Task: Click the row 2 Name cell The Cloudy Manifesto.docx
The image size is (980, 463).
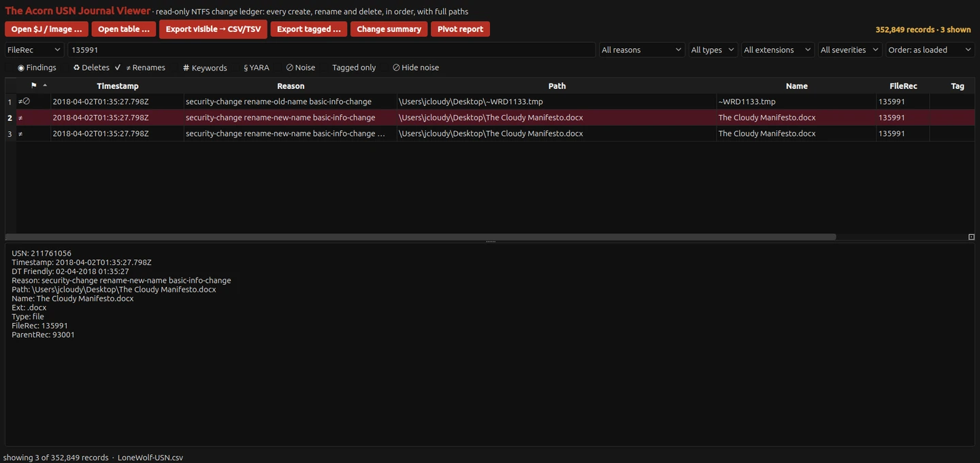Action: 796,118
